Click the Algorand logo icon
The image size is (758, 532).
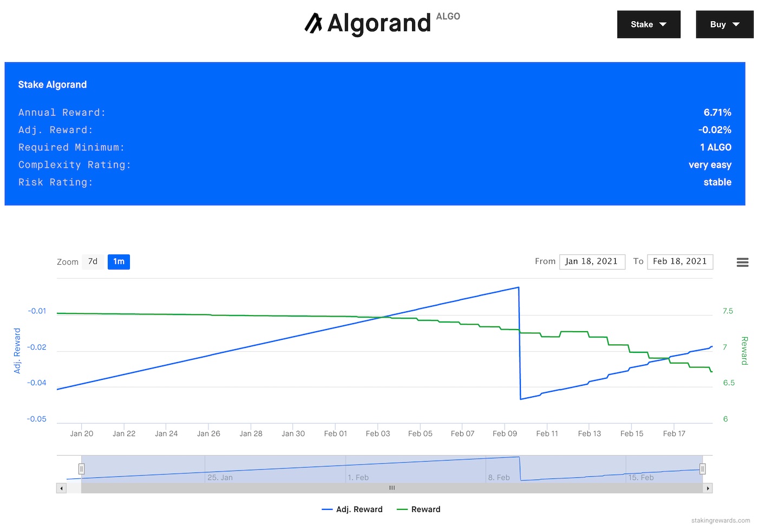click(313, 23)
